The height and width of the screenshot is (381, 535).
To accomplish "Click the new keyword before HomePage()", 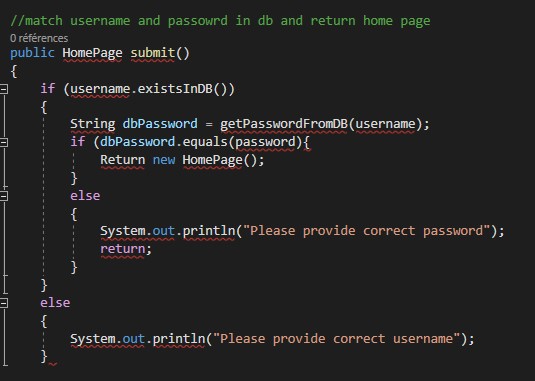I will (164, 160).
